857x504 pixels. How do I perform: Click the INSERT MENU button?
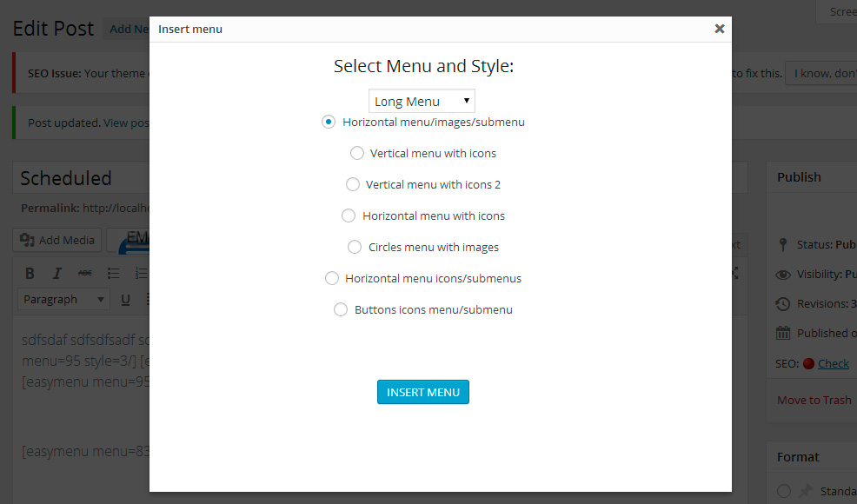(x=423, y=392)
